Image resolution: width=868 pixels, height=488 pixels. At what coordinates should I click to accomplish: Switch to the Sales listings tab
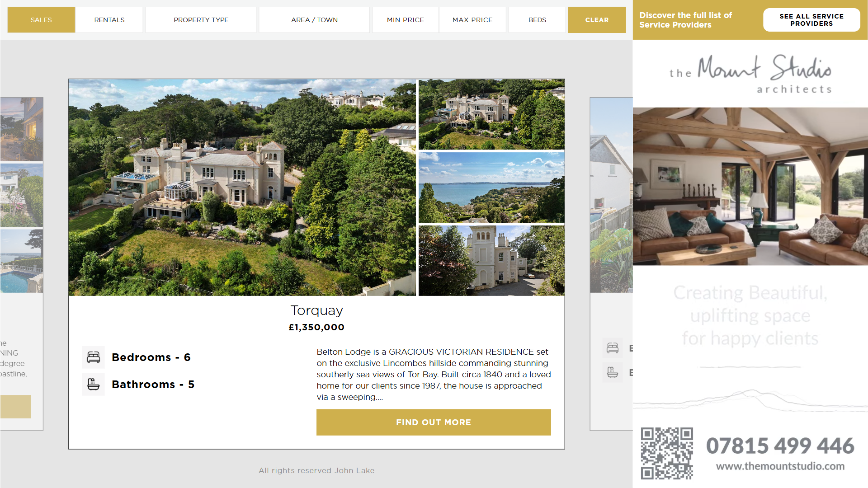[x=41, y=20]
